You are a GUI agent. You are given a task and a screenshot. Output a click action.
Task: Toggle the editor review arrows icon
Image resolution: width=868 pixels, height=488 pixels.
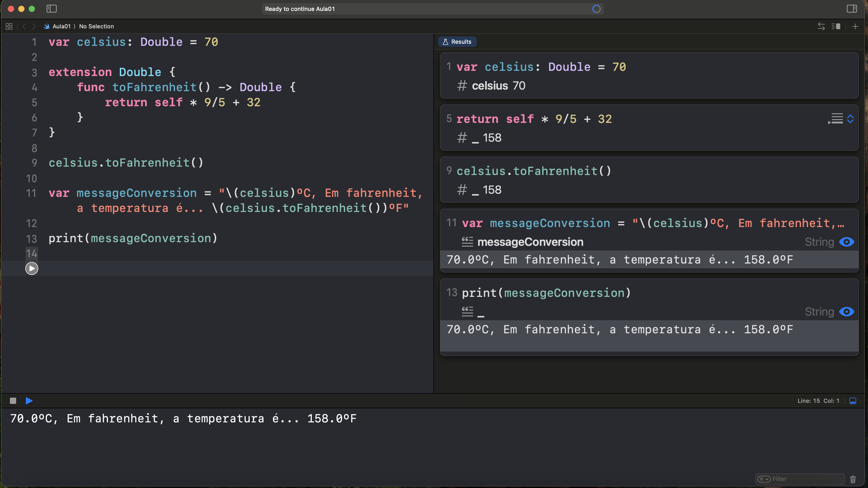(821, 26)
